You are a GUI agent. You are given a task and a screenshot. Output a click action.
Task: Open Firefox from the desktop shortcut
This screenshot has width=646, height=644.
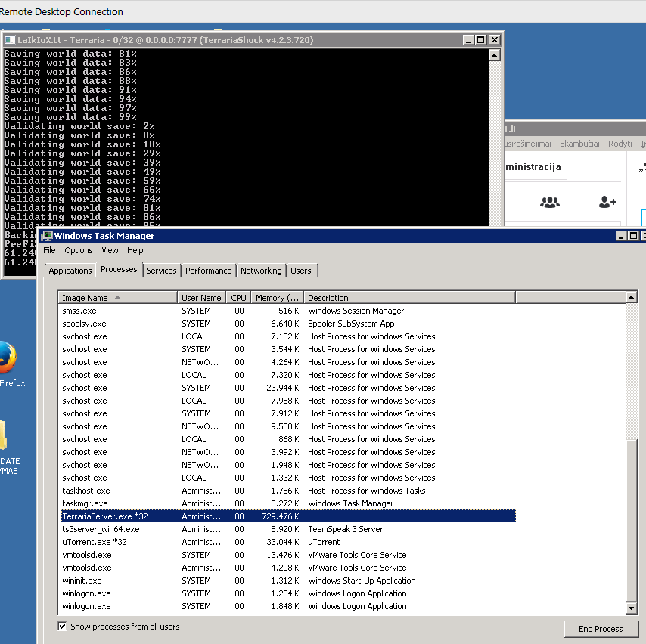tap(6, 359)
